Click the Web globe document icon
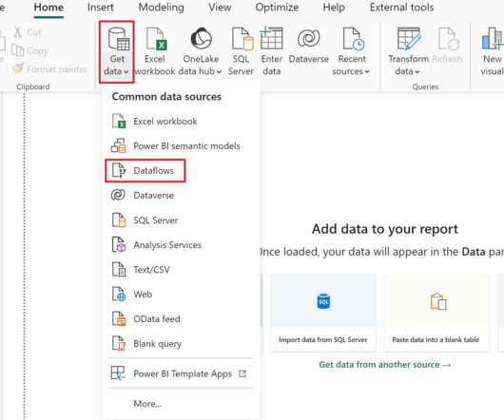This screenshot has height=420, width=504. [x=119, y=295]
